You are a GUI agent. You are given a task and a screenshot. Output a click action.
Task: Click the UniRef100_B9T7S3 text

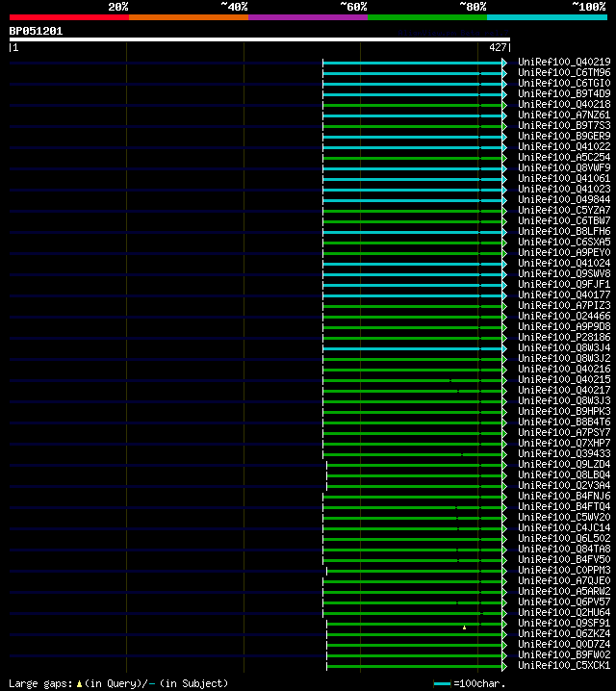[564, 126]
